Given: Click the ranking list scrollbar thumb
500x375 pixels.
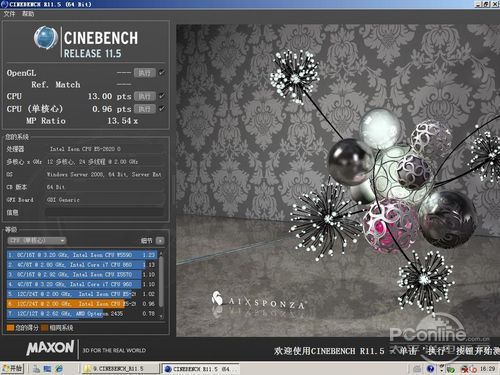Looking at the screenshot, I should coord(161,282).
